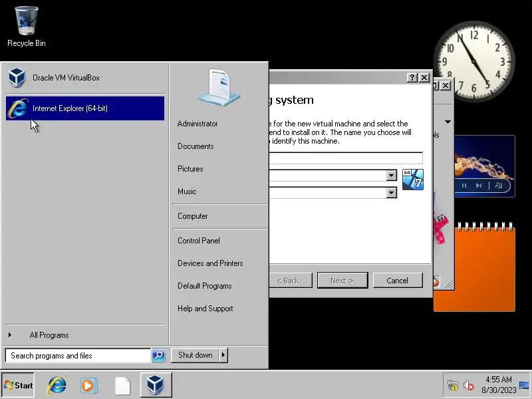Click the analog clock gadget

pos(474,61)
